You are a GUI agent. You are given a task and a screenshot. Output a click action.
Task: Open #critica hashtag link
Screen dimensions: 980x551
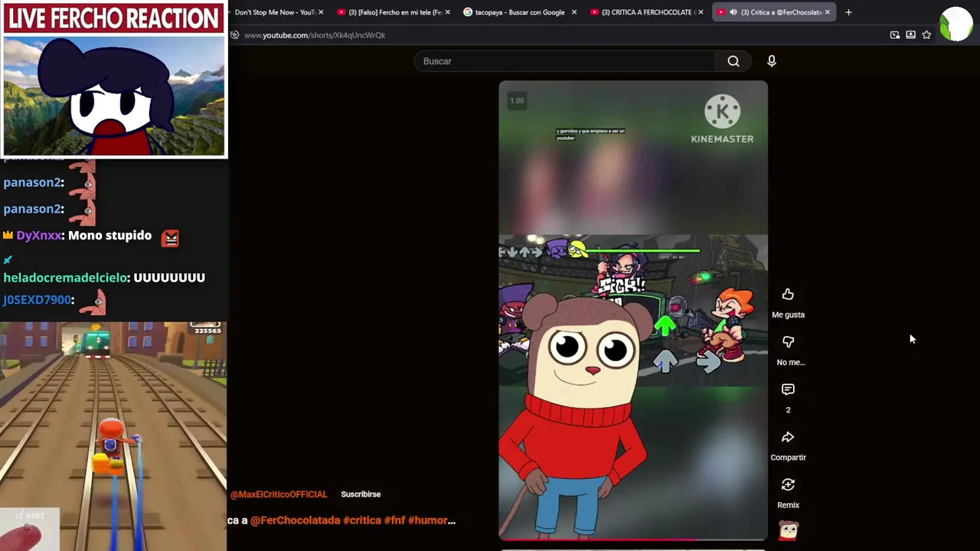coord(362,520)
